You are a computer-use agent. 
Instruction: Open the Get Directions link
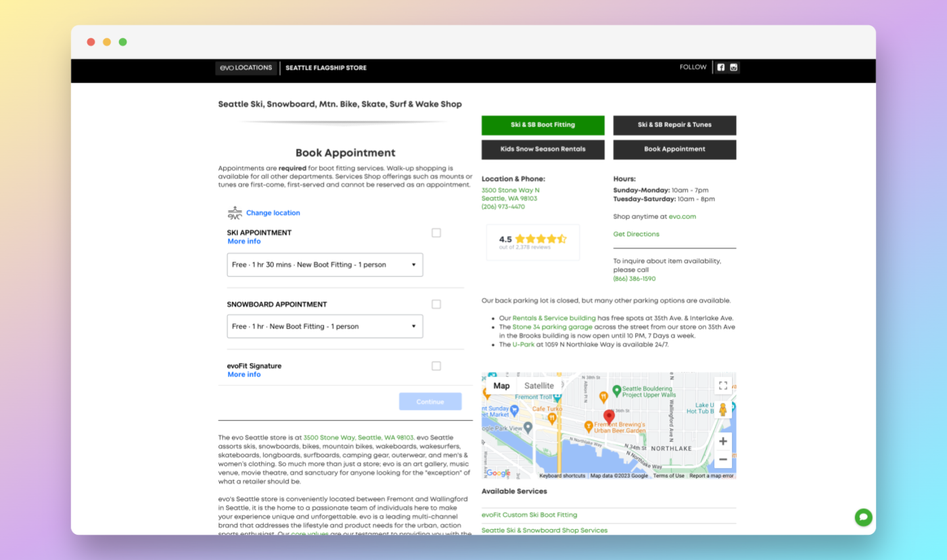click(x=635, y=233)
